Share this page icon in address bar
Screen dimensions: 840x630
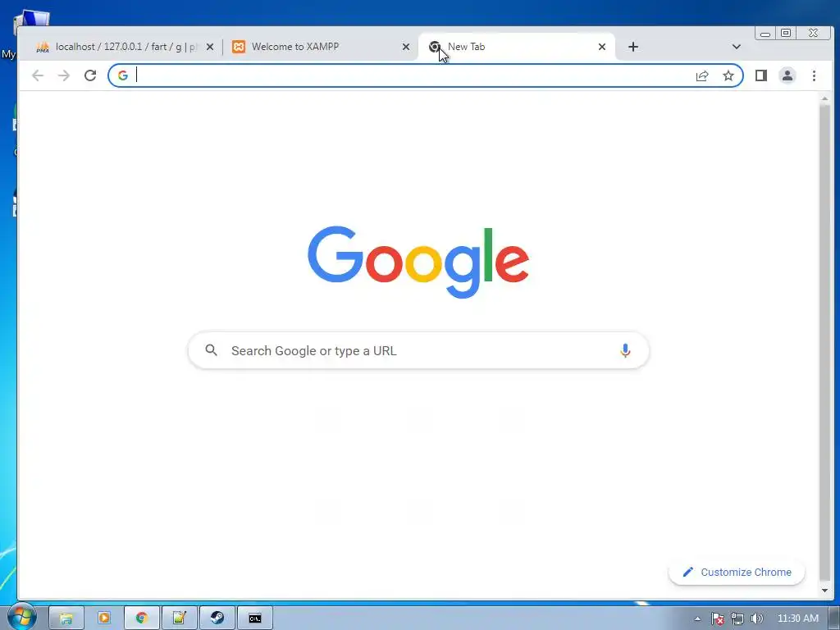coord(702,75)
